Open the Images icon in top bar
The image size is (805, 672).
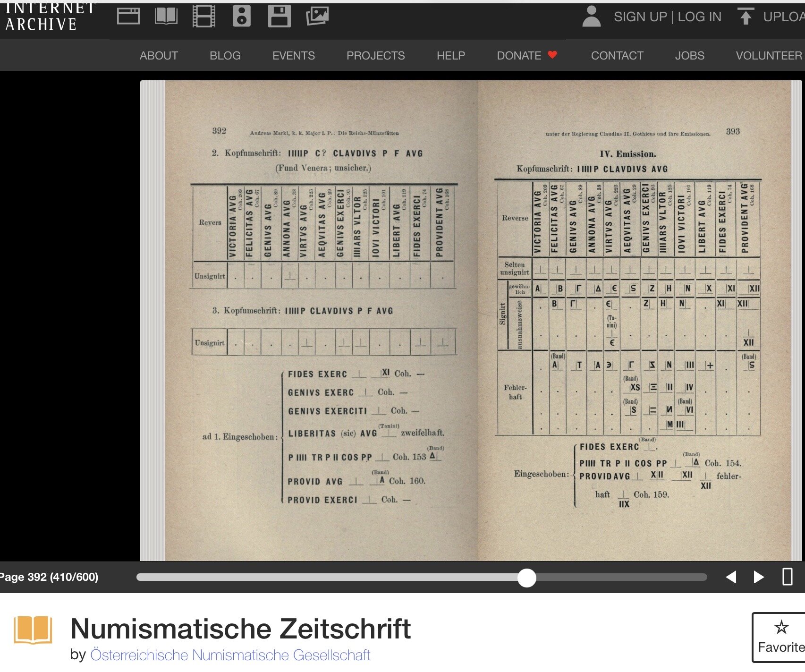[x=317, y=17]
